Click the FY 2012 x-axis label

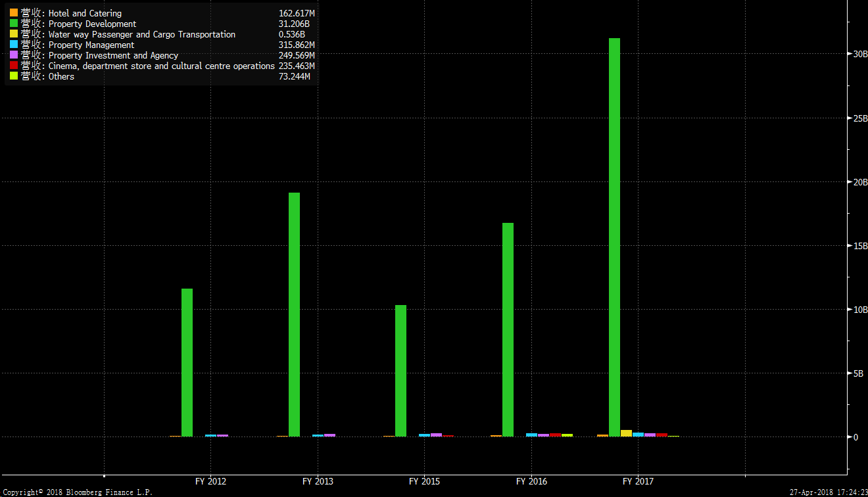(211, 481)
